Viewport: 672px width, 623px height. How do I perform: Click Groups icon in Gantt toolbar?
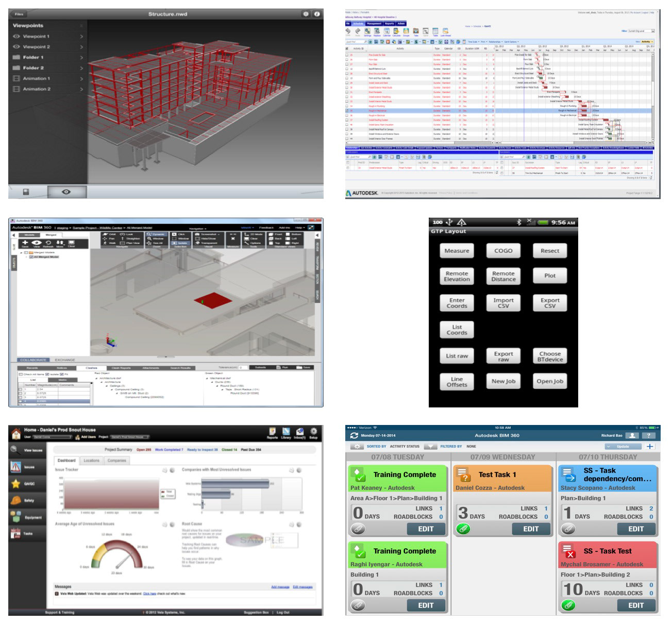pyautogui.click(x=406, y=32)
